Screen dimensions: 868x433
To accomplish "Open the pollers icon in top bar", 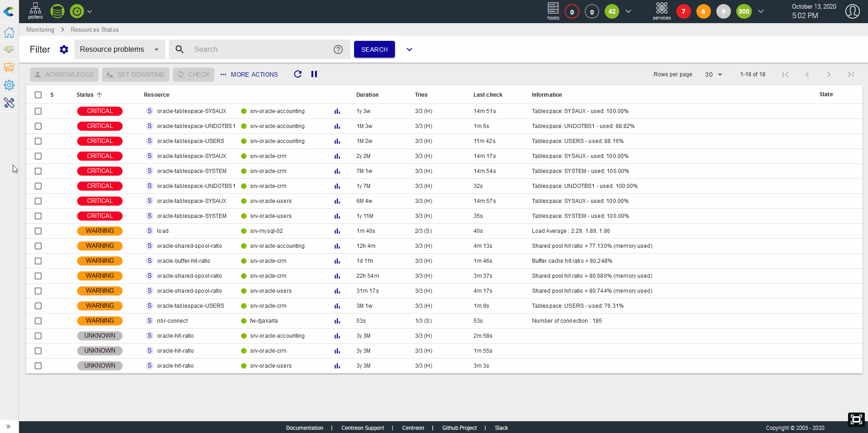I will (35, 11).
